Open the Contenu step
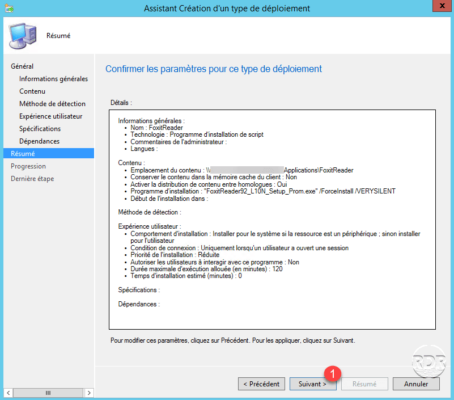The height and width of the screenshot is (400, 454). pos(32,91)
